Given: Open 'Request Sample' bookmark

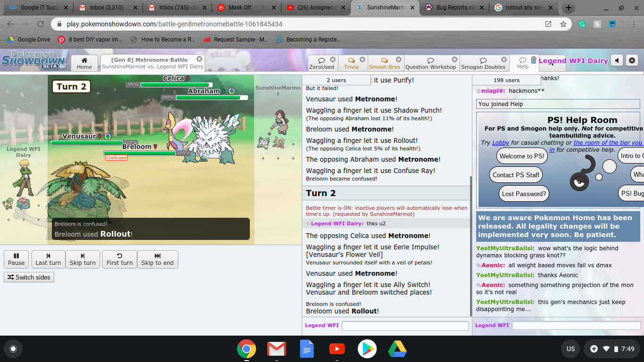Looking at the screenshot, I should tap(235, 40).
